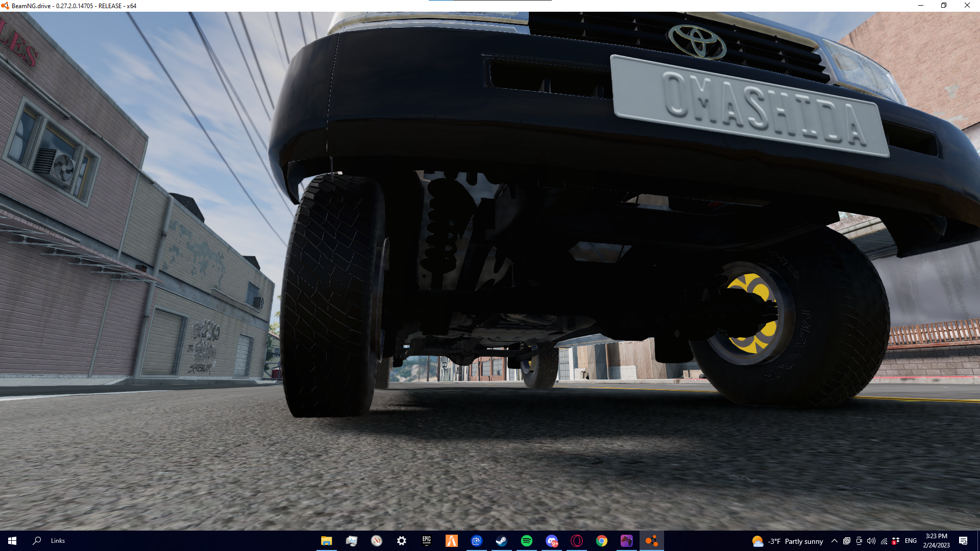Image resolution: width=980 pixels, height=551 pixels.
Task: Click the taskbar search magnifier
Action: (37, 541)
